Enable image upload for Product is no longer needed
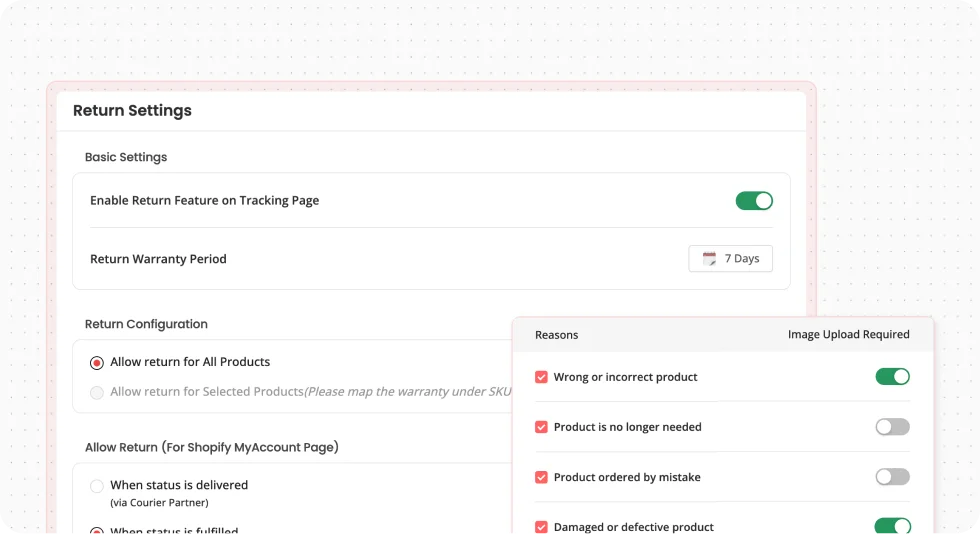 pos(892,427)
